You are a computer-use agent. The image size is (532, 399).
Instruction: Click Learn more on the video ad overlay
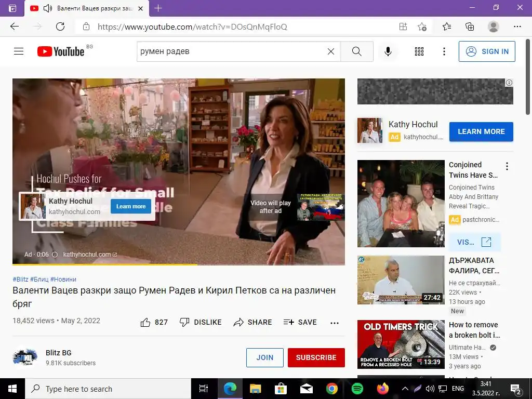pyautogui.click(x=130, y=206)
